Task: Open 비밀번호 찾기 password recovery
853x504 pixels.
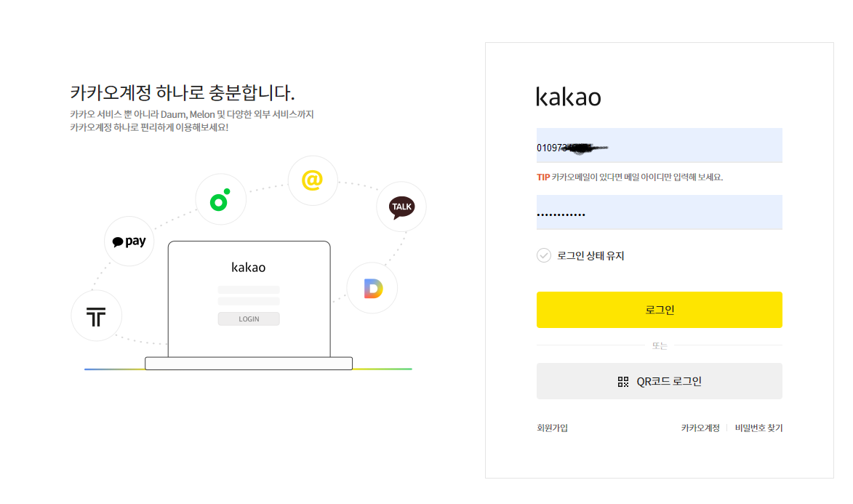Action: tap(758, 428)
